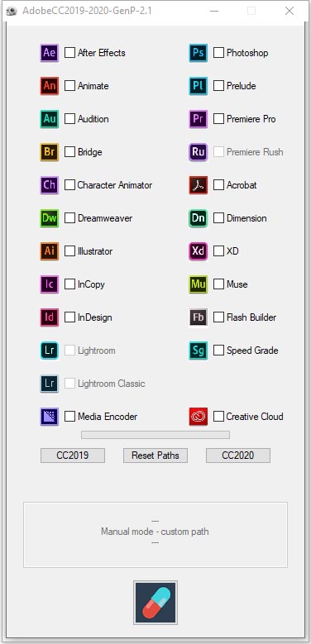Click the GenP title bar app icon
This screenshot has width=311, height=644.
12,11
